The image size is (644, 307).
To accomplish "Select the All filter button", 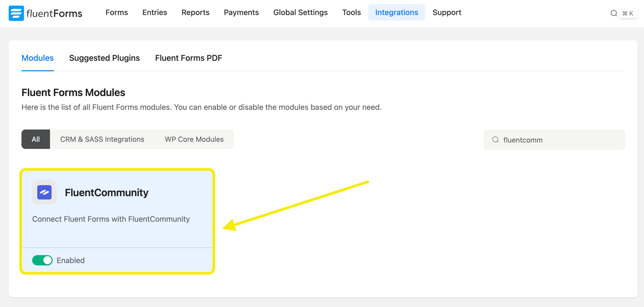I will [36, 139].
